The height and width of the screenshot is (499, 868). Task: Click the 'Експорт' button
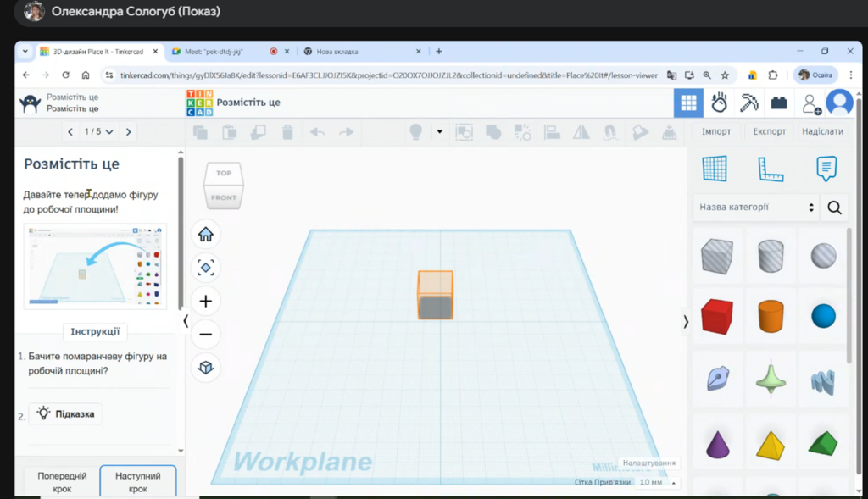769,132
